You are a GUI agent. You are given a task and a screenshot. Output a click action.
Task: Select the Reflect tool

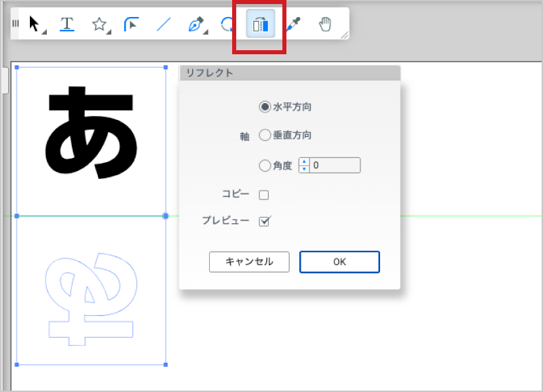point(261,24)
